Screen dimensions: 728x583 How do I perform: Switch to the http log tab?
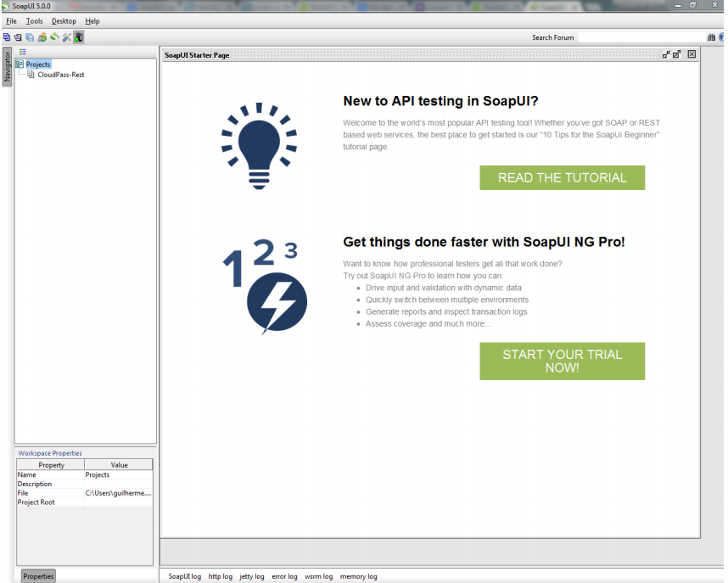220,576
